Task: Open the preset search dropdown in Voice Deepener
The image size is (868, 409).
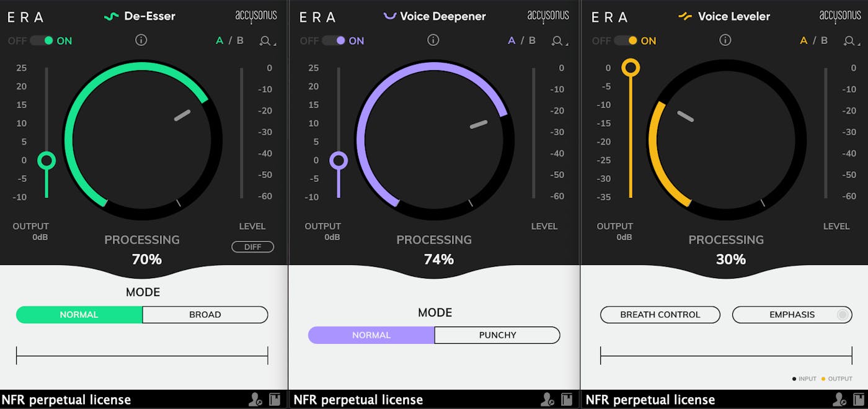Action: click(x=560, y=41)
